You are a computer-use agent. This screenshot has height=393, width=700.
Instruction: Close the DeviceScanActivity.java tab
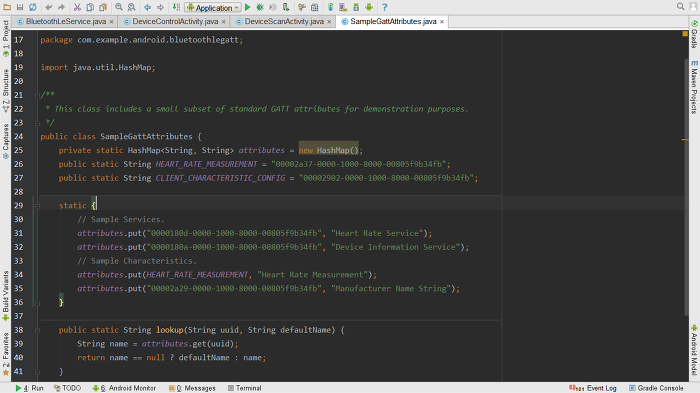point(329,21)
